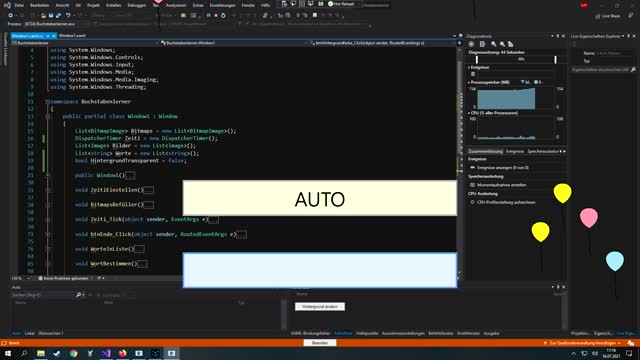Click the light blue answer box below AUTO

(320, 270)
